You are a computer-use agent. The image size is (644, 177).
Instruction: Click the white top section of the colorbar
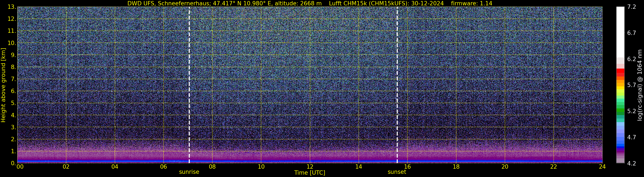point(620,32)
